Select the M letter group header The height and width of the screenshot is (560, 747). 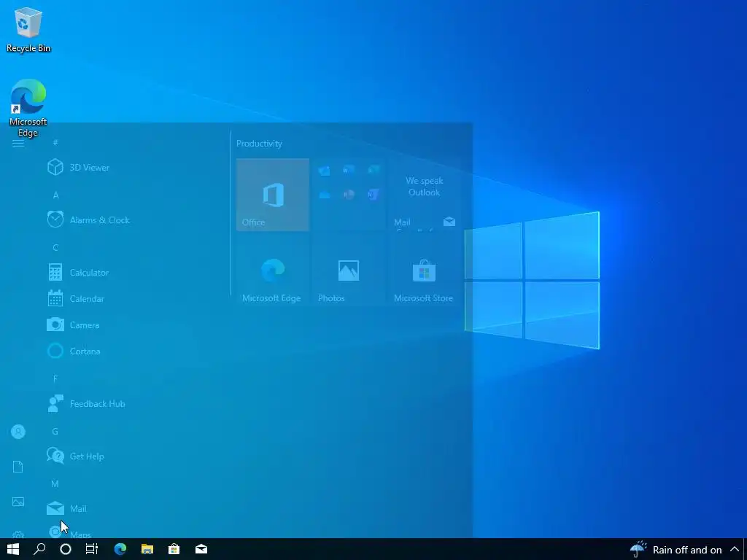pos(55,483)
